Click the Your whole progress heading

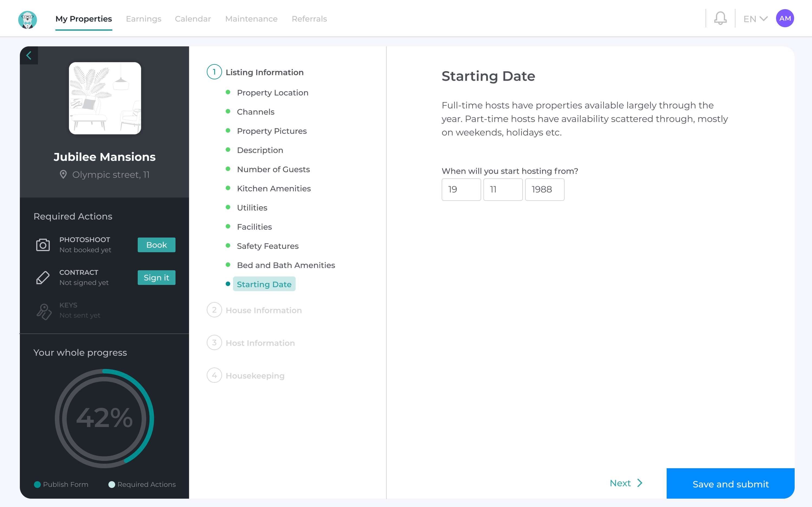tap(80, 352)
